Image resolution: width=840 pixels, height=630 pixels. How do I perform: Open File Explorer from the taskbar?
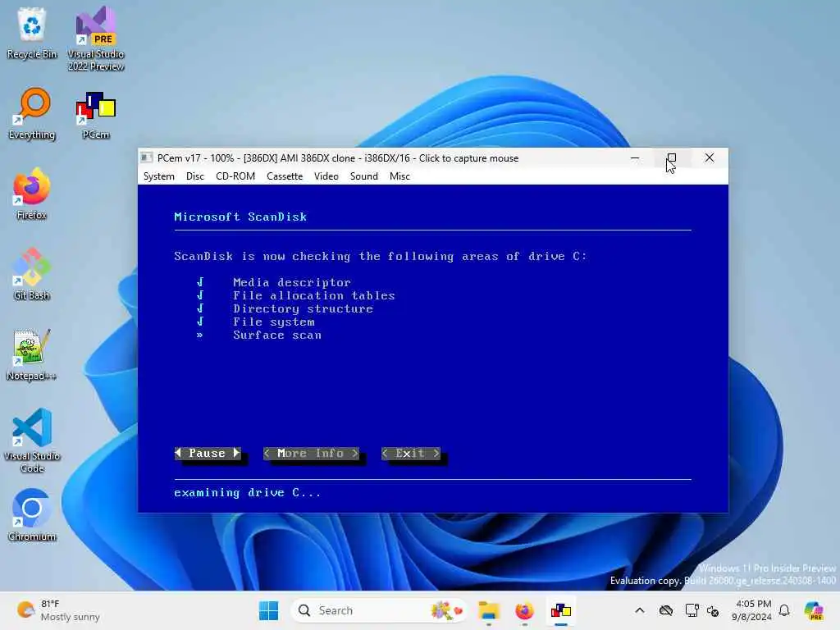[x=488, y=610]
